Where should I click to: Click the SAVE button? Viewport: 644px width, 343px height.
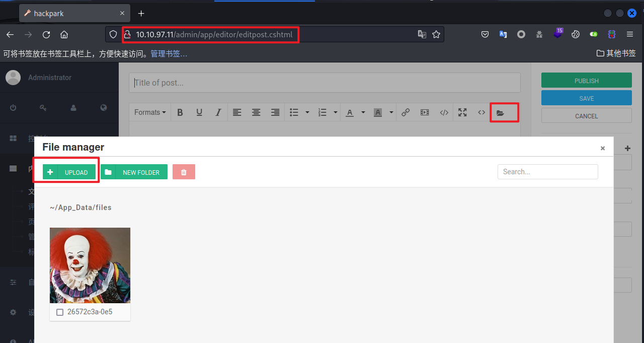click(587, 98)
